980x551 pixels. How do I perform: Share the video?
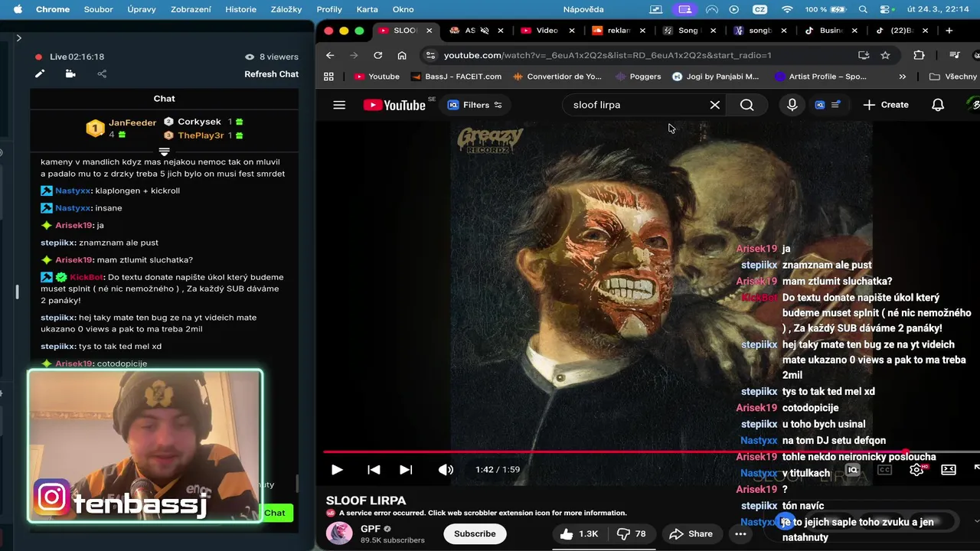(x=691, y=534)
